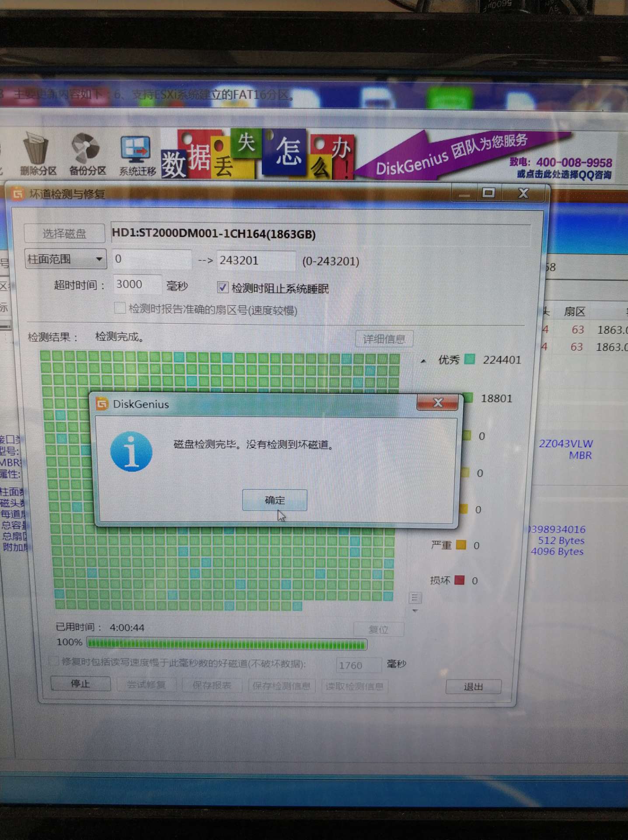The height and width of the screenshot is (840, 628).
Task: Click the 读取检测信息 button
Action: 354,686
